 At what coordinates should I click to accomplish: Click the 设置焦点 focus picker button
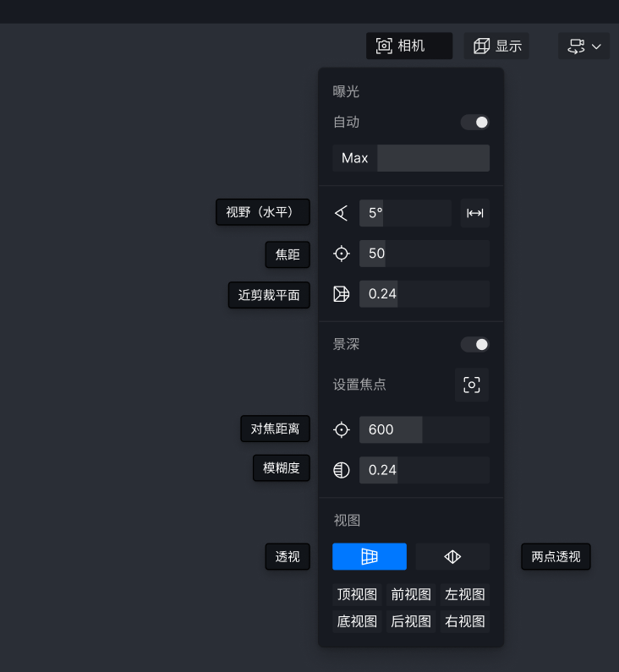point(472,385)
